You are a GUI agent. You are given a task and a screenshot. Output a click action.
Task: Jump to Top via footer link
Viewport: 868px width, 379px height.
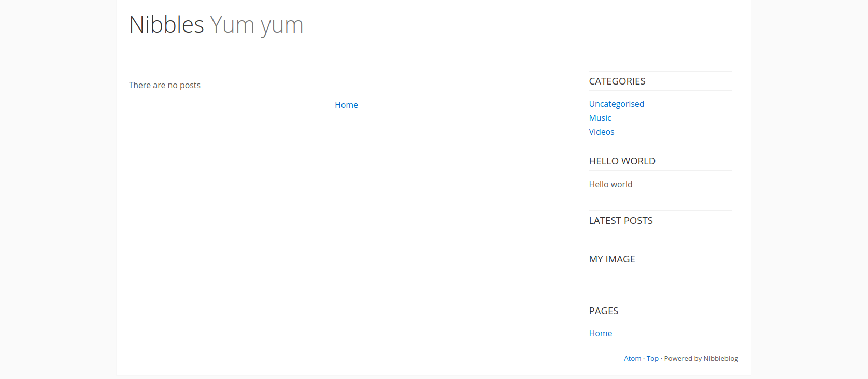click(652, 358)
